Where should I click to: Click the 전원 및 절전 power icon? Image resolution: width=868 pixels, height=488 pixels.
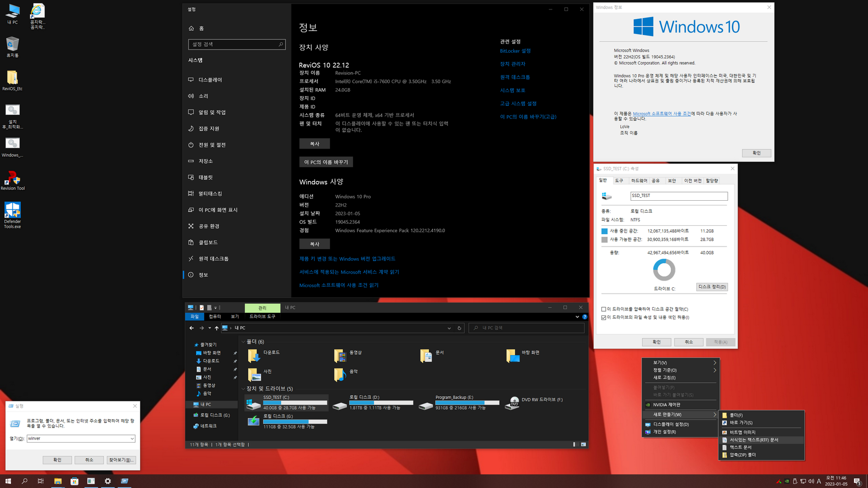(x=191, y=145)
